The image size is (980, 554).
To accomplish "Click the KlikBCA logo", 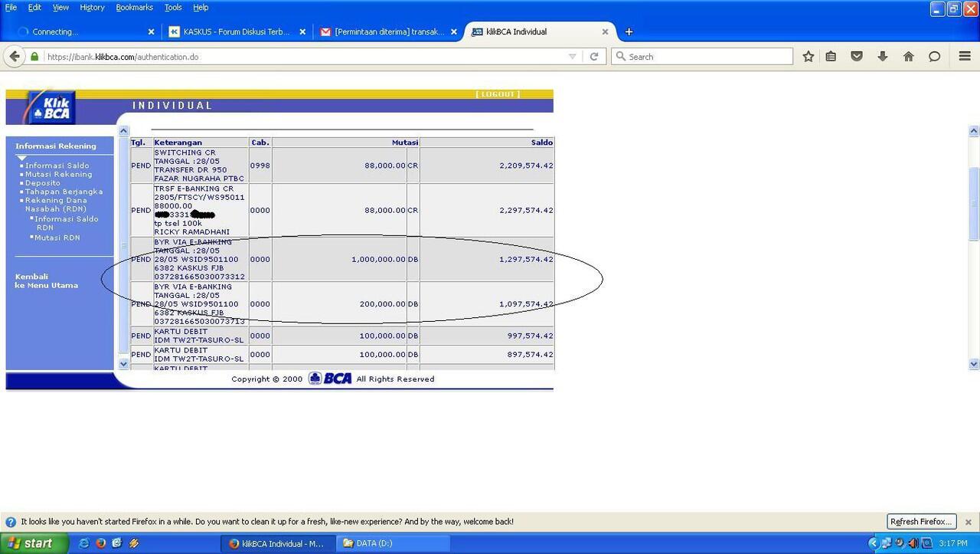I will (x=50, y=108).
